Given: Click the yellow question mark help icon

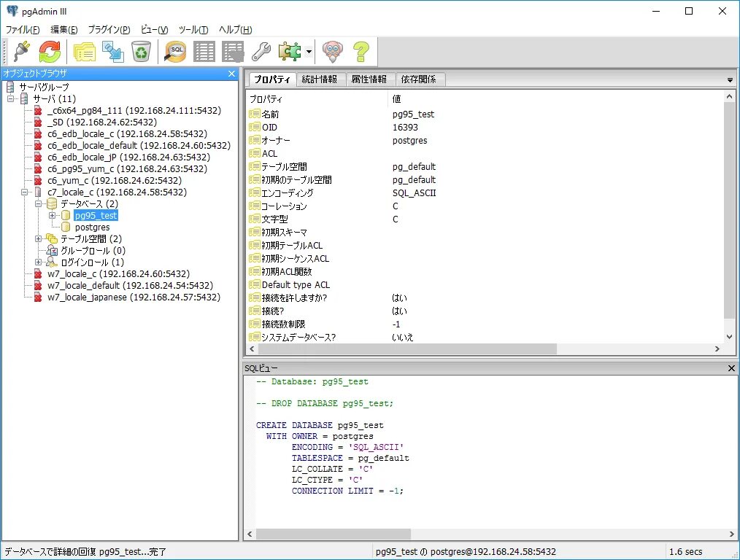Looking at the screenshot, I should pyautogui.click(x=361, y=51).
